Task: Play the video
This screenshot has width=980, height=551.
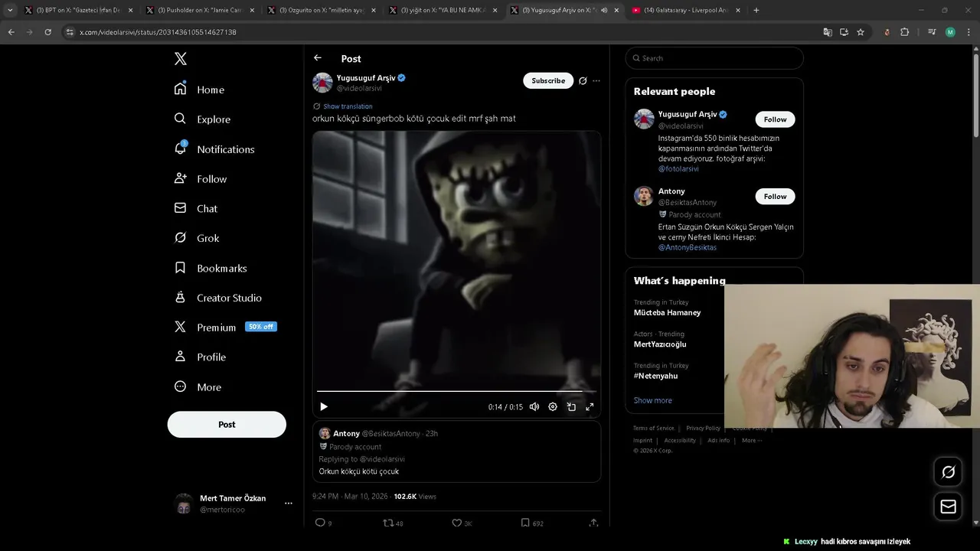Action: pos(324,407)
